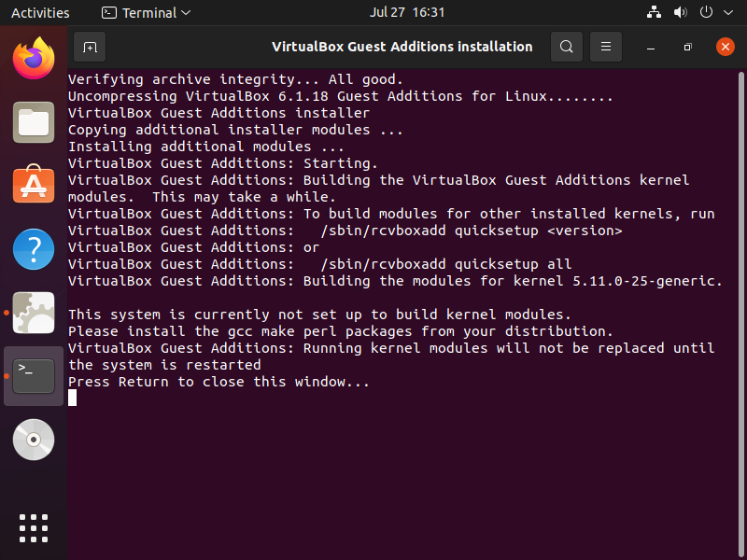Click the volume speaker icon

[x=680, y=12]
